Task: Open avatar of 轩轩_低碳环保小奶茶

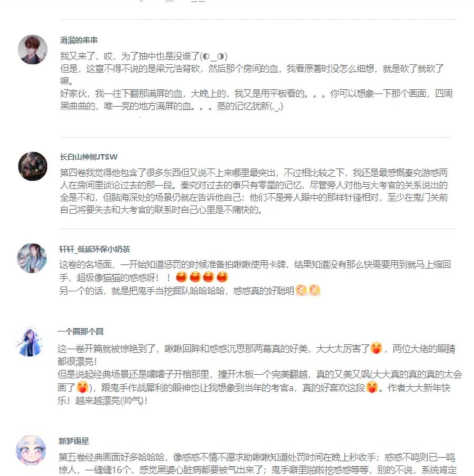Action: [32, 258]
